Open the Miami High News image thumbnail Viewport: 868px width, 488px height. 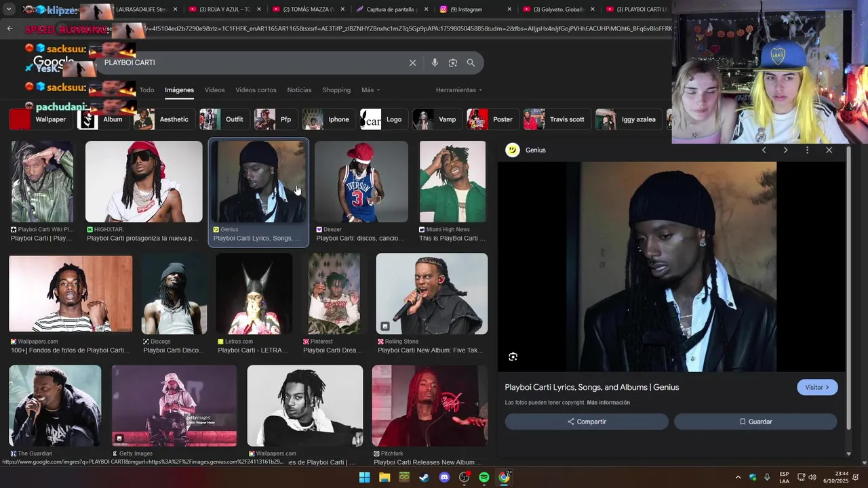(452, 182)
